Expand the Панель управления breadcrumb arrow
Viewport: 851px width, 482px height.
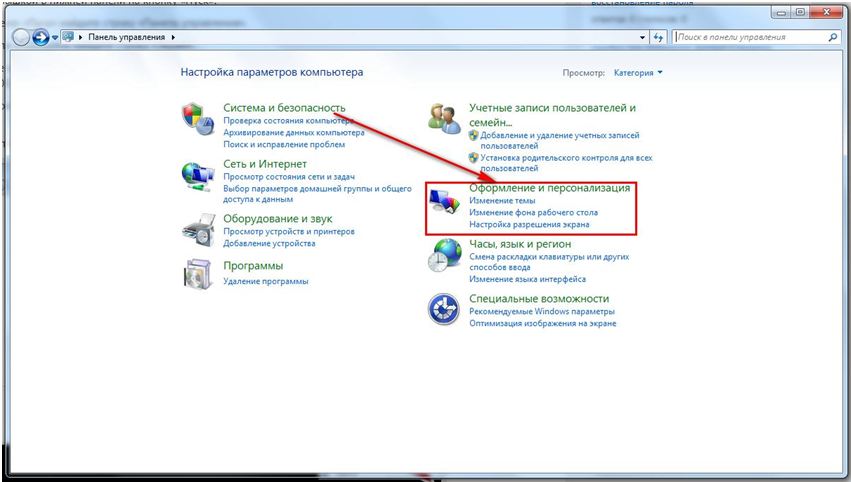(x=174, y=37)
